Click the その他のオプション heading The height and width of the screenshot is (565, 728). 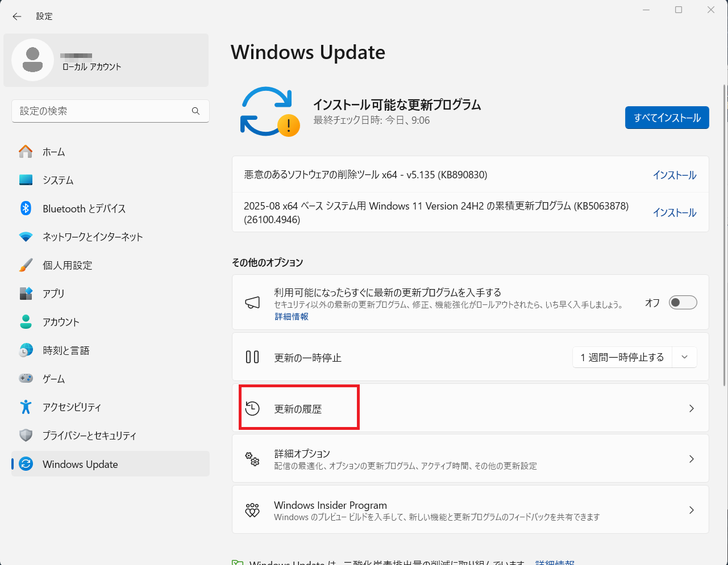[268, 262]
